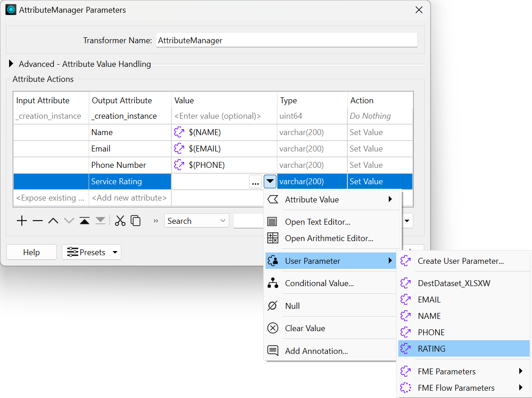Click user parameter icon beside $(NAME)

click(179, 132)
